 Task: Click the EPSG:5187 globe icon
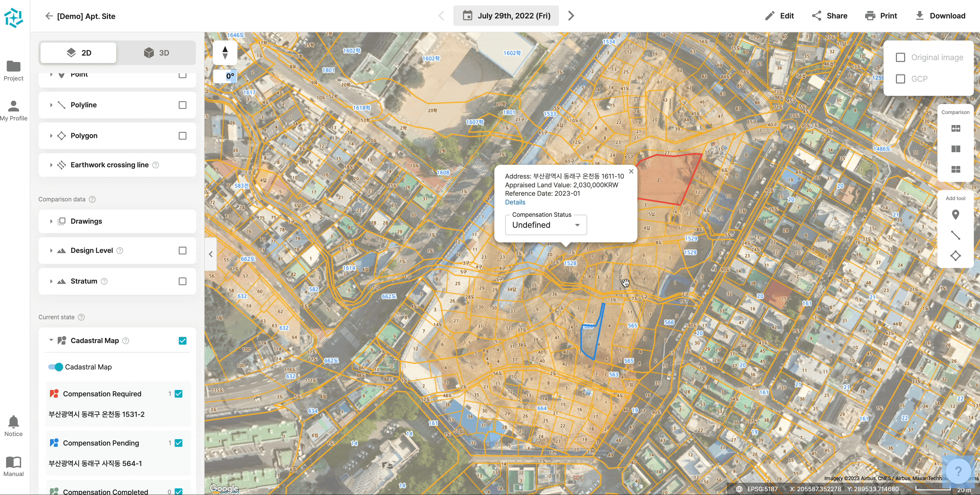pyautogui.click(x=739, y=489)
